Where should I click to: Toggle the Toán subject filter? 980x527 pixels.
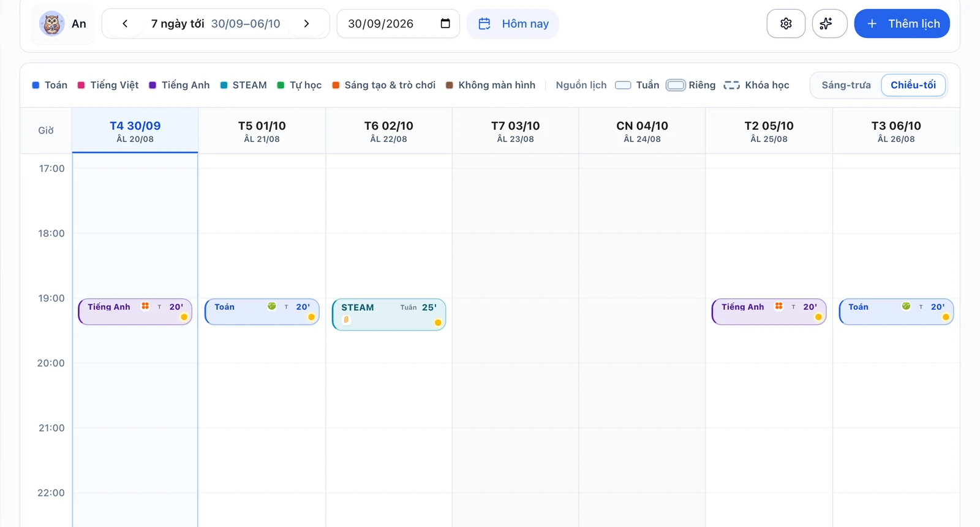pos(50,85)
